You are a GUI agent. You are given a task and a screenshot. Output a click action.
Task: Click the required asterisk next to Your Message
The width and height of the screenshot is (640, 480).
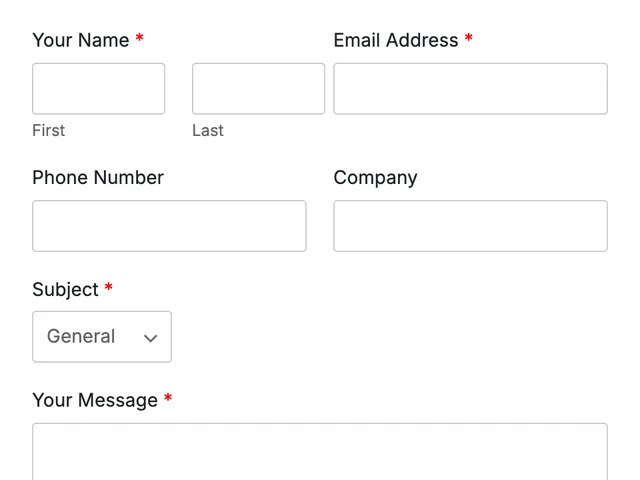coord(168,398)
